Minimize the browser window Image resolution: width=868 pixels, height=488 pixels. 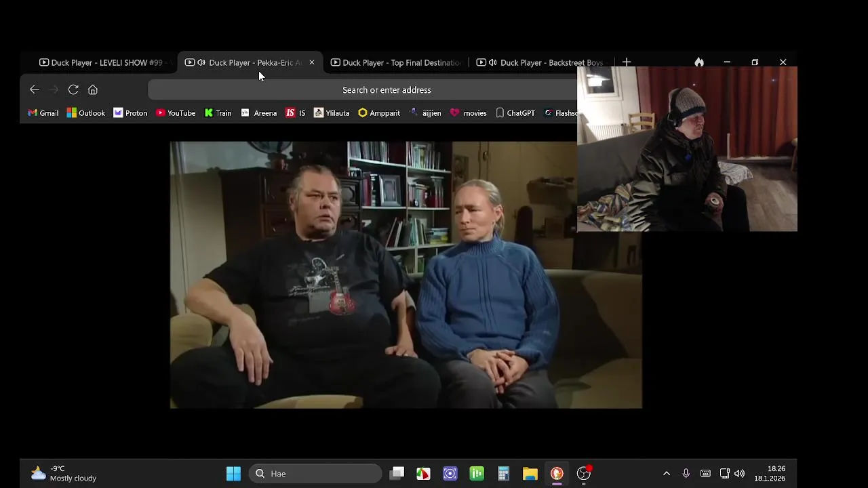(x=727, y=62)
